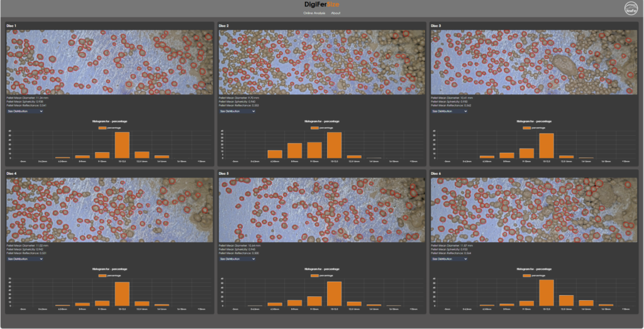This screenshot has height=329, width=644.
Task: Toggle the percentage legend in Disc 2 histogram
Action: [x=321, y=127]
